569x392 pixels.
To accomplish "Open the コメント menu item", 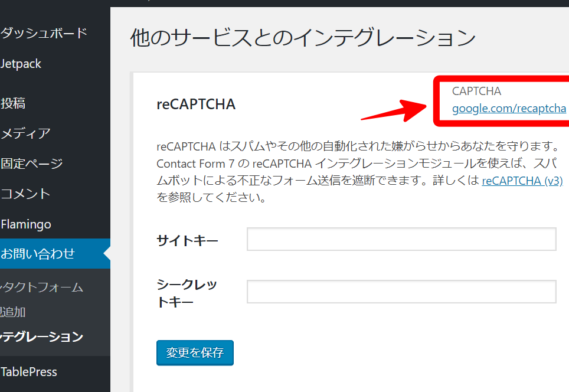I will click(x=25, y=194).
